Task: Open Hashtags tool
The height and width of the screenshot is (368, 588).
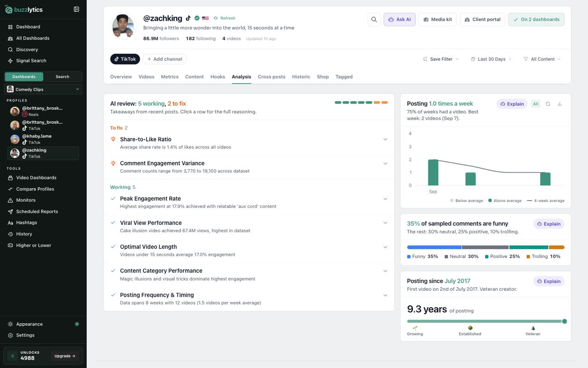Action: pos(43,223)
